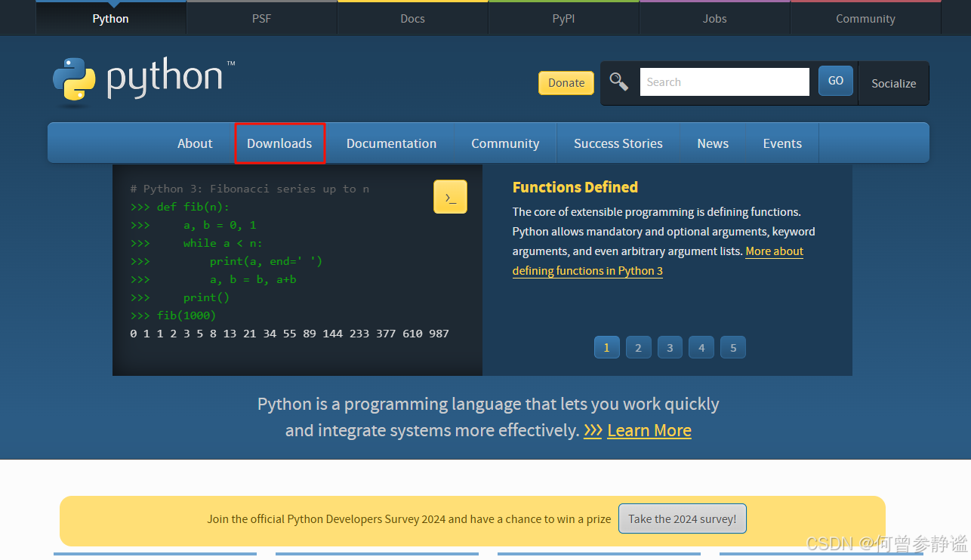Open the Documentation menu
Image resolution: width=971 pixels, height=560 pixels.
(391, 143)
